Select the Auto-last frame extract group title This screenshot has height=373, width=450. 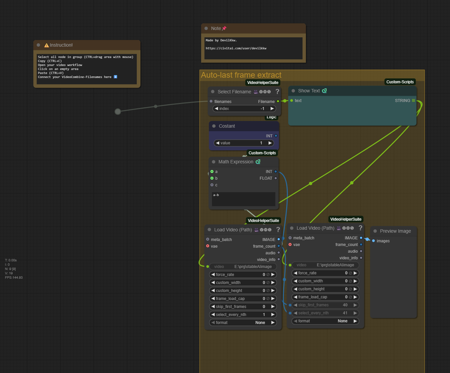point(241,75)
